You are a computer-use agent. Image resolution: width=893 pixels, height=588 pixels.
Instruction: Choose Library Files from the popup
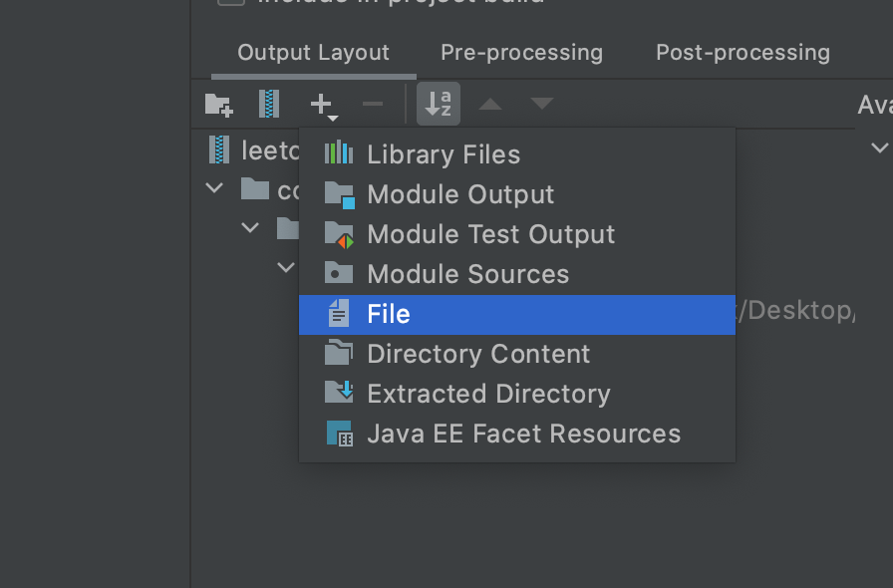pos(444,154)
